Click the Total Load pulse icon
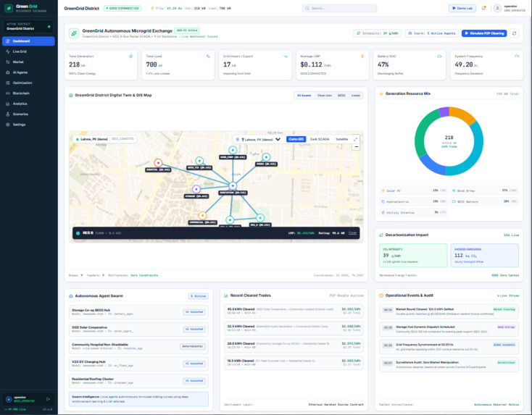The height and width of the screenshot is (415, 532). [x=208, y=56]
